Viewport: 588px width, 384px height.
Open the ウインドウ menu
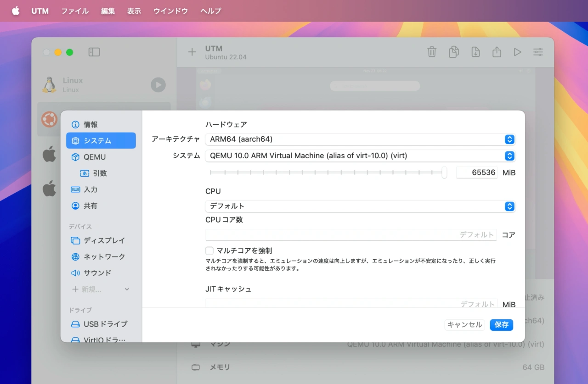click(170, 11)
